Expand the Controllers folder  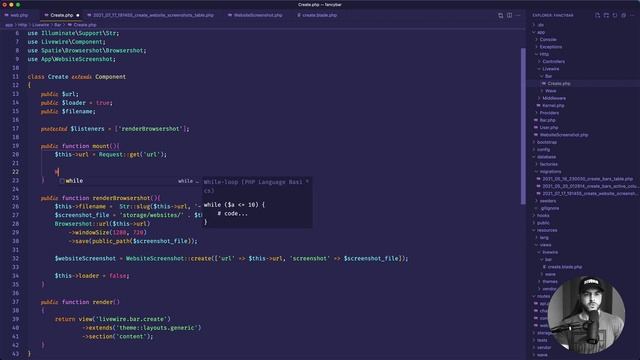553,62
